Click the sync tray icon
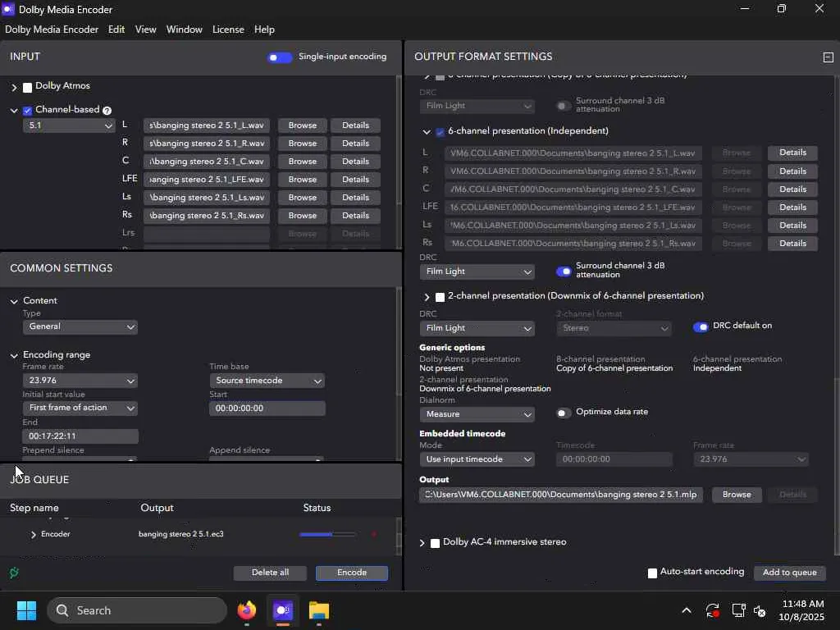 pyautogui.click(x=713, y=610)
